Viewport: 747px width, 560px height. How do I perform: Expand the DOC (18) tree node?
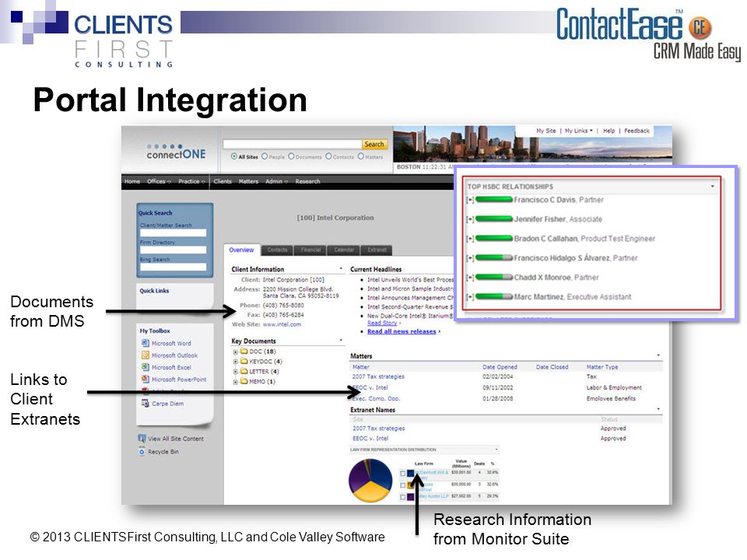(x=235, y=352)
